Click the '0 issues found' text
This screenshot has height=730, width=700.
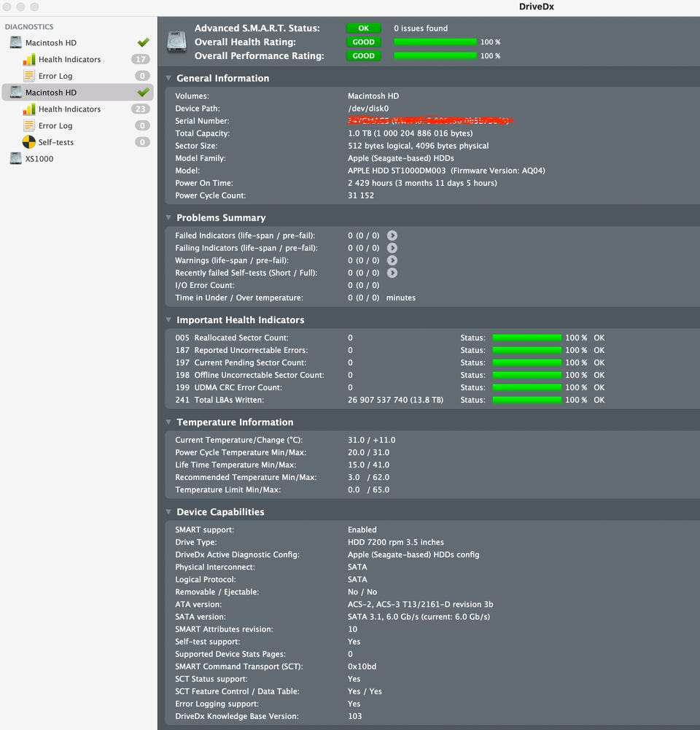click(421, 28)
